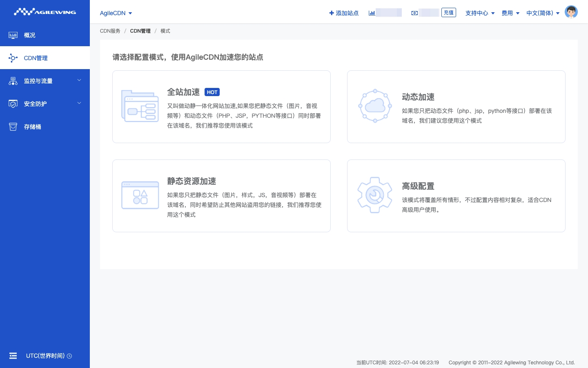Open the AgileCDN product dropdown
Image resolution: width=588 pixels, height=368 pixels.
(116, 13)
